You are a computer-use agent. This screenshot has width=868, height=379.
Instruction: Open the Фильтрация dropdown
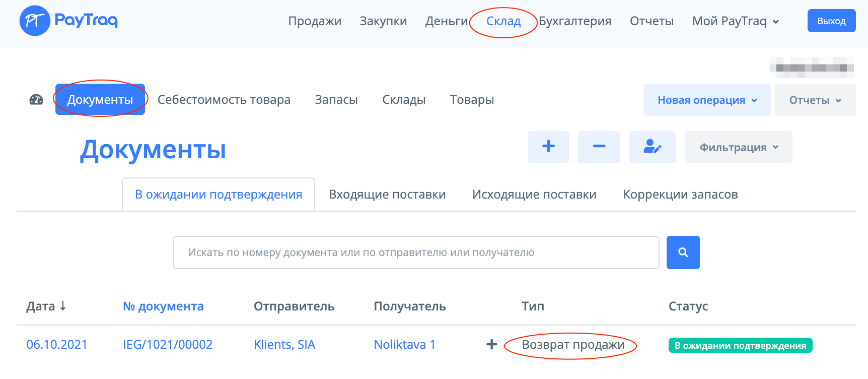(x=738, y=147)
